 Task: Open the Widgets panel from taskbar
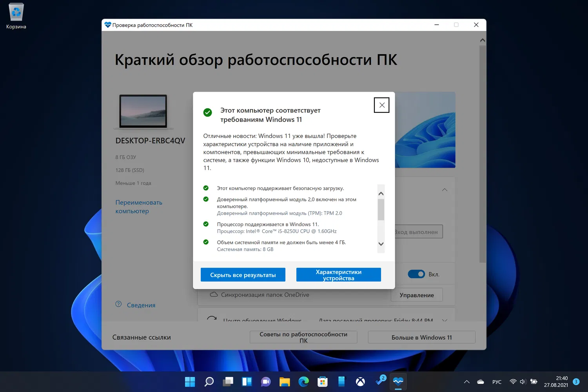247,382
